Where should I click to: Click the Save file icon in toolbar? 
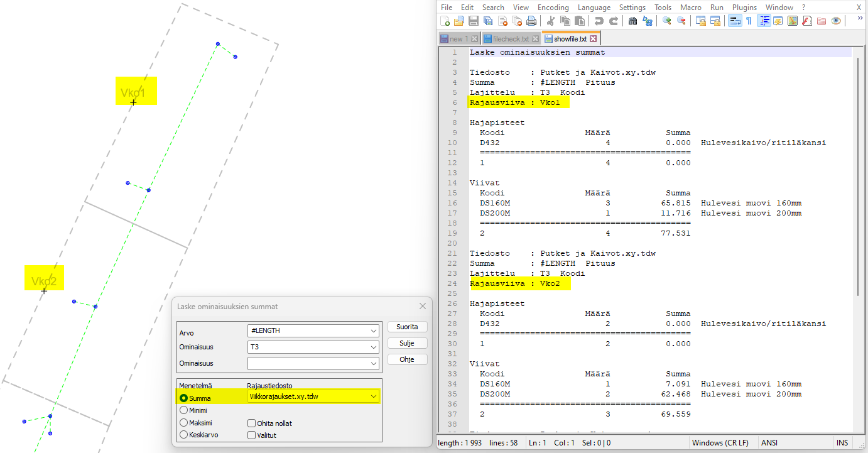(474, 21)
